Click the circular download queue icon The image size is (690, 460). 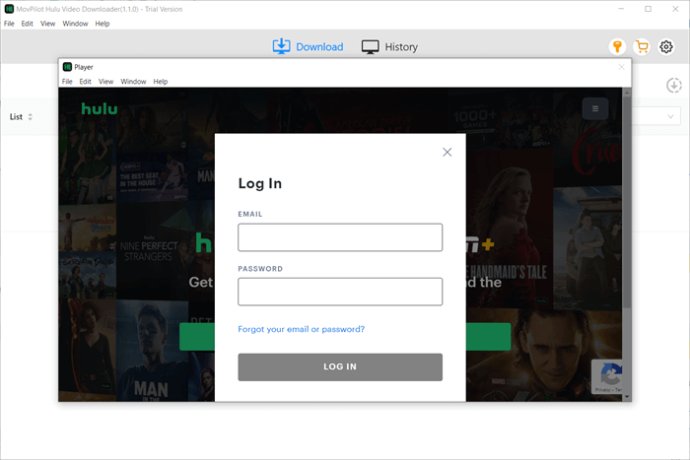click(x=674, y=85)
